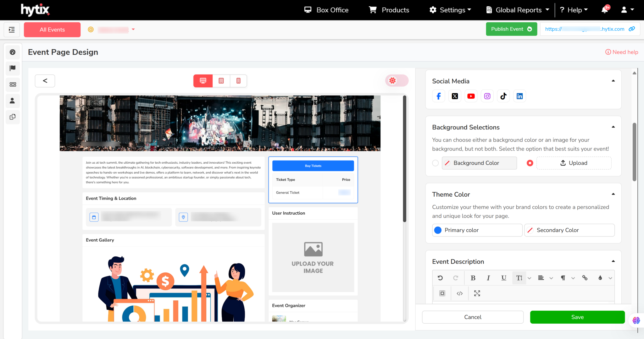Open the code view in description editor
644x339 pixels.
point(459,293)
